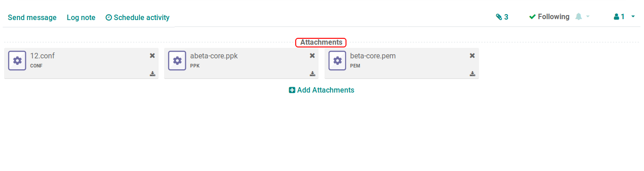Delete the abeta-core.ppk attachment
Image resolution: width=644 pixels, height=171 pixels.
tap(313, 56)
